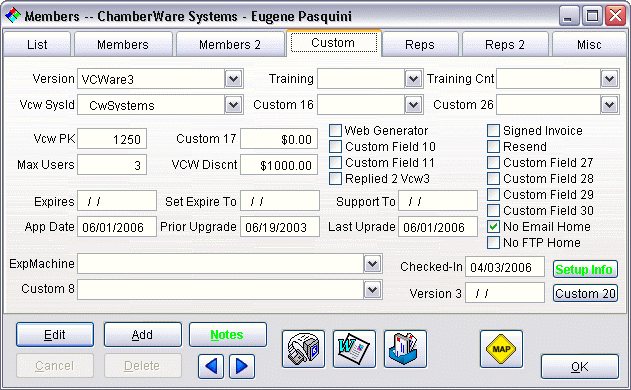Check Custom Field 27

pyautogui.click(x=493, y=163)
